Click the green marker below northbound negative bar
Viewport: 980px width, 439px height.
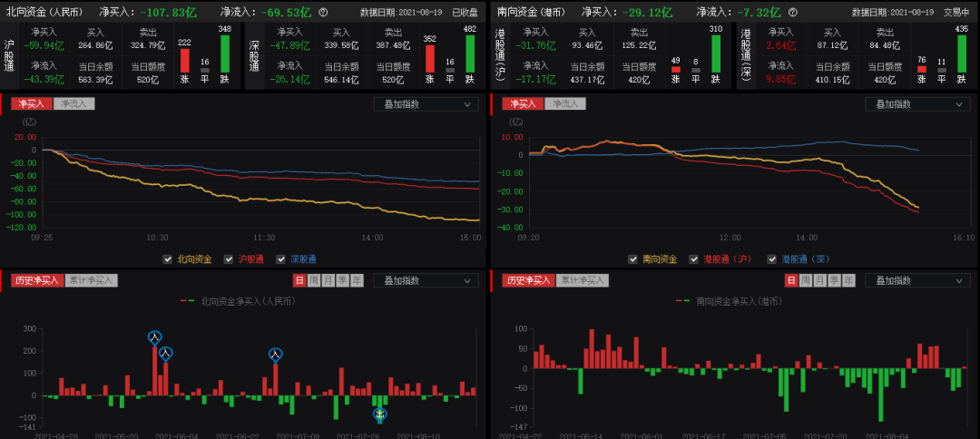380,415
